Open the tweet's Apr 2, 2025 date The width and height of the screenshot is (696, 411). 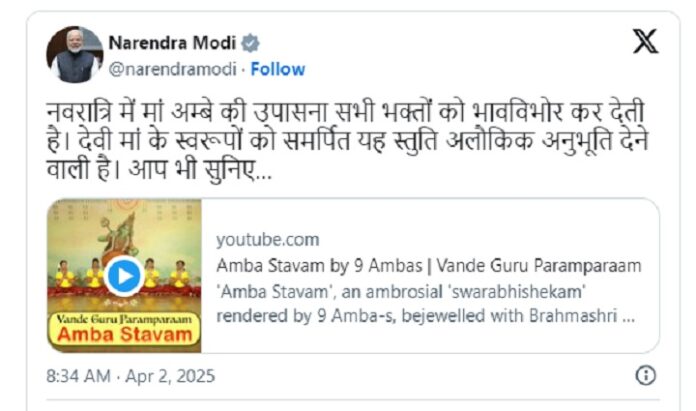point(170,376)
